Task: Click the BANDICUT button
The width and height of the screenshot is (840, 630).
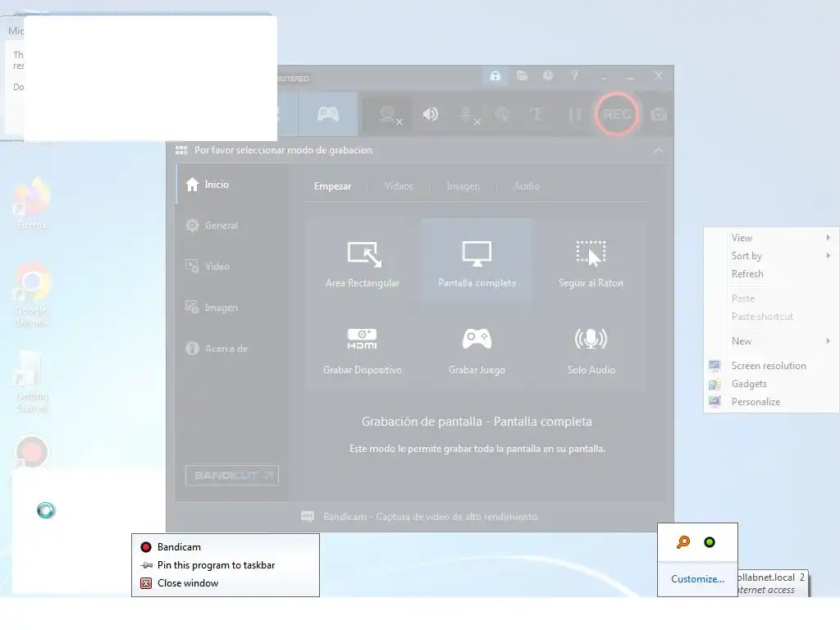Action: tap(232, 475)
